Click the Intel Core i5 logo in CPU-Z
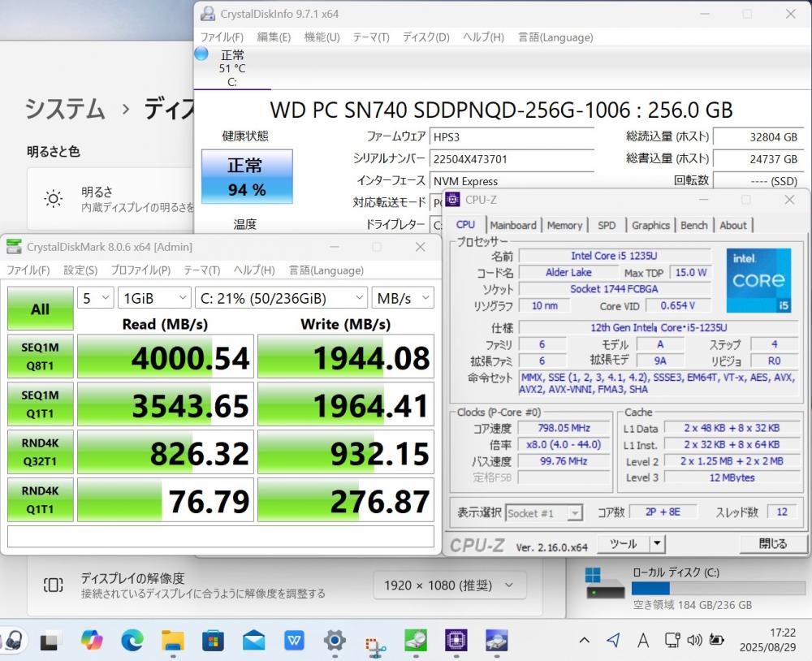812x661 pixels. pyautogui.click(x=758, y=280)
